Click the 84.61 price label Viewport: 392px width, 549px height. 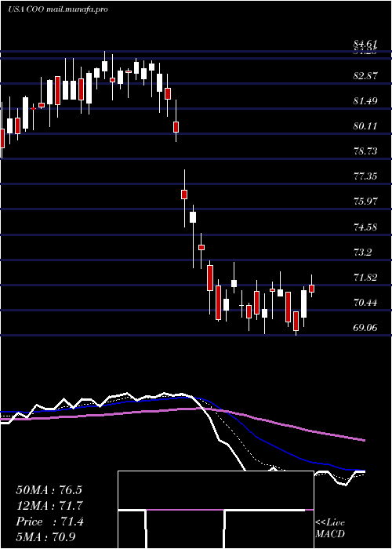pyautogui.click(x=365, y=44)
